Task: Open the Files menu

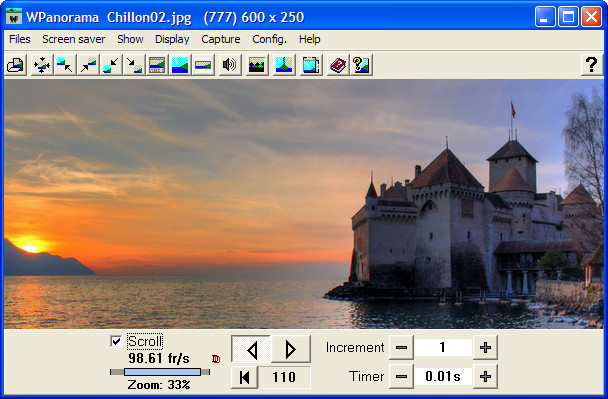Action: coord(20,39)
